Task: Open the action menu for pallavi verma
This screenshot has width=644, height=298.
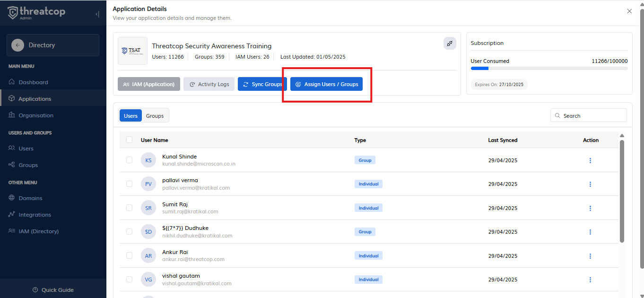Action: click(x=590, y=184)
